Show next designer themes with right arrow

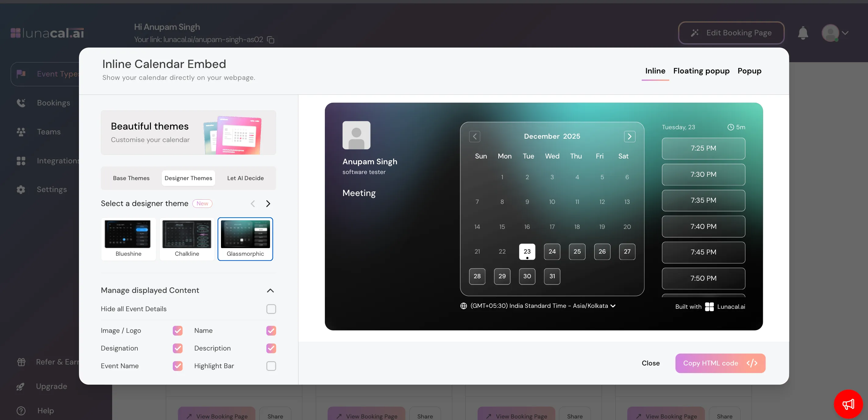point(268,204)
